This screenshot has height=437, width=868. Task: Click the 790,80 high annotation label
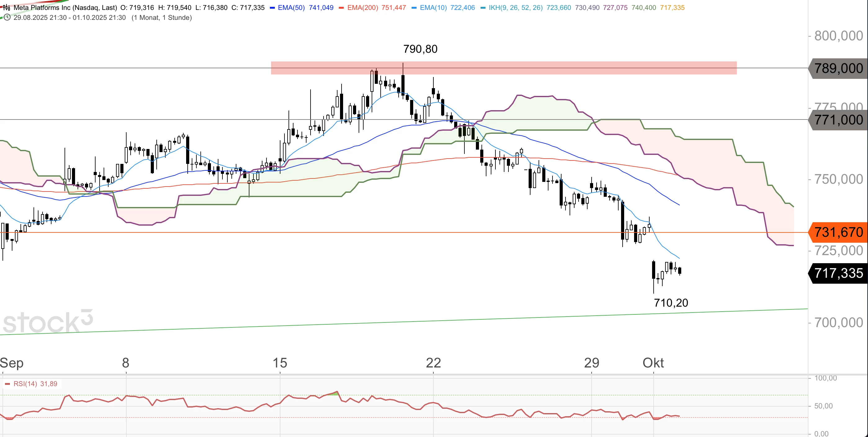coord(420,49)
